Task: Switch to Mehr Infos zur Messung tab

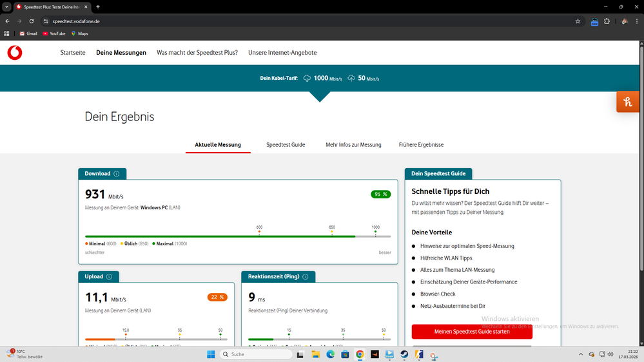Action: click(x=353, y=145)
